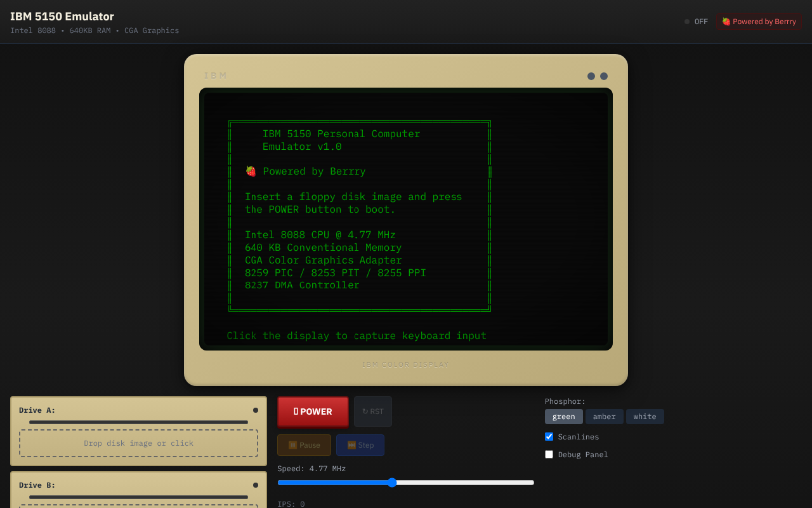
Task: Select the green phosphor option
Action: 563,417
